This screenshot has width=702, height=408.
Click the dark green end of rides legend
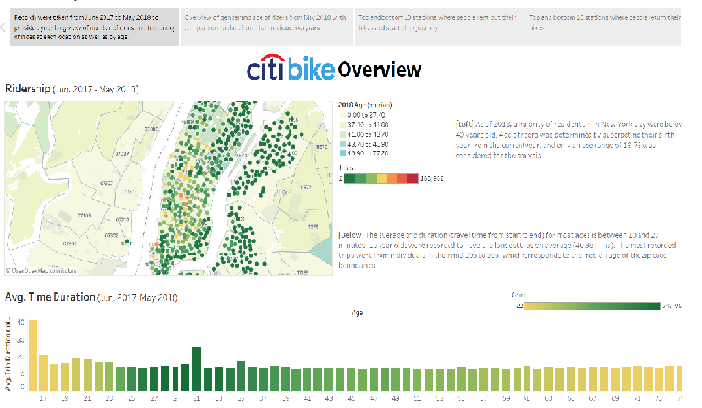click(x=349, y=178)
